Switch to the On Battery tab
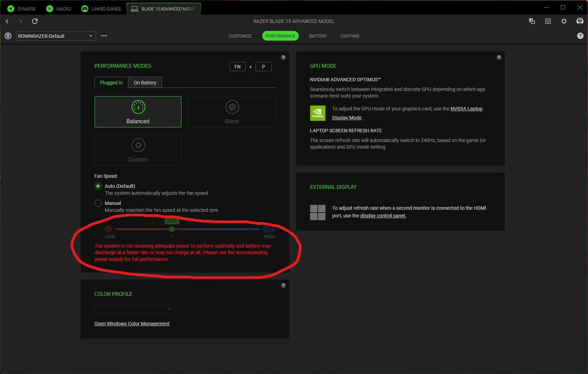Image resolution: width=588 pixels, height=374 pixels. click(145, 83)
